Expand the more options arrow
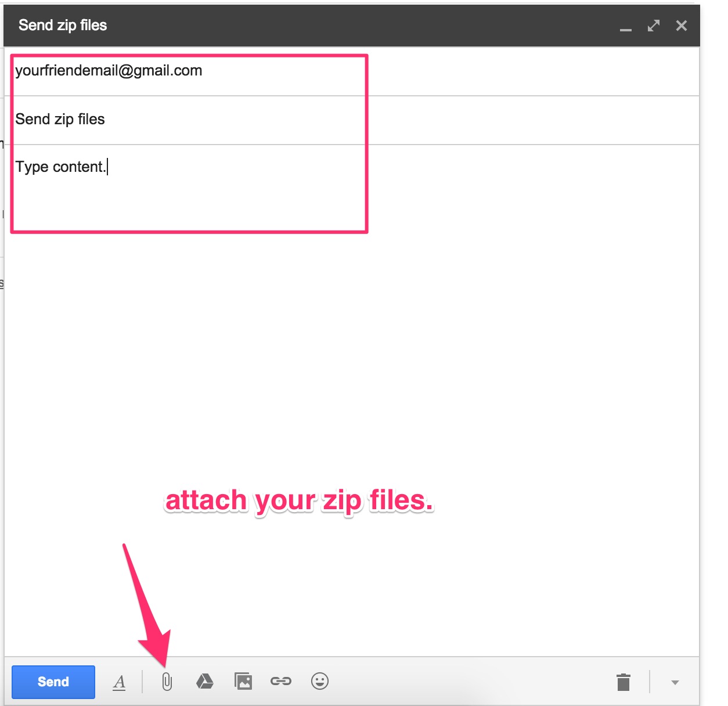The width and height of the screenshot is (728, 706). tap(675, 683)
